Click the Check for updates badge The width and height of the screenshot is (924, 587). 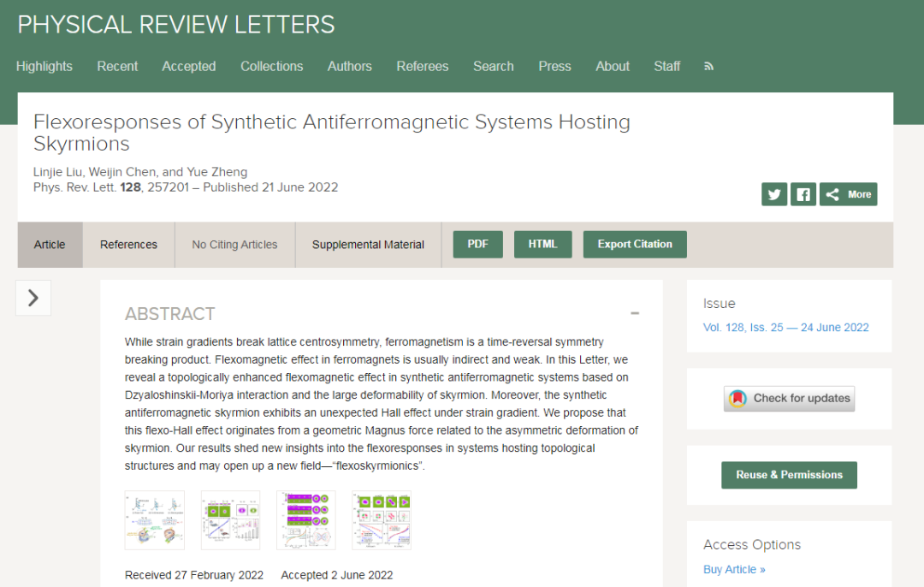pyautogui.click(x=789, y=399)
